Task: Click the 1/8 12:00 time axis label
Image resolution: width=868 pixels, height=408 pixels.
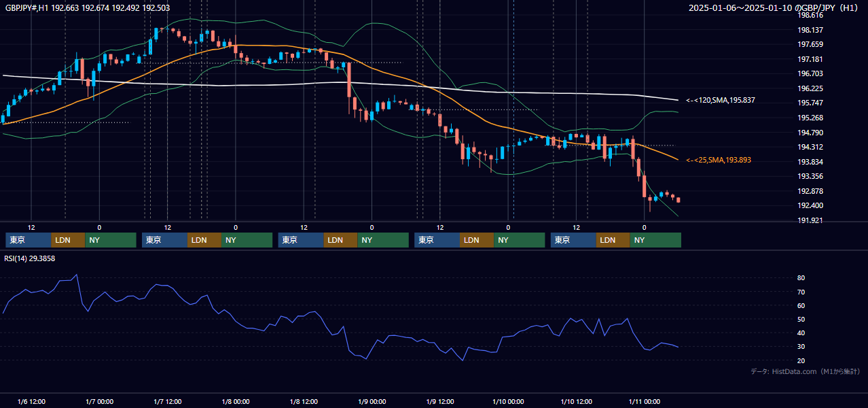Action: click(x=304, y=402)
